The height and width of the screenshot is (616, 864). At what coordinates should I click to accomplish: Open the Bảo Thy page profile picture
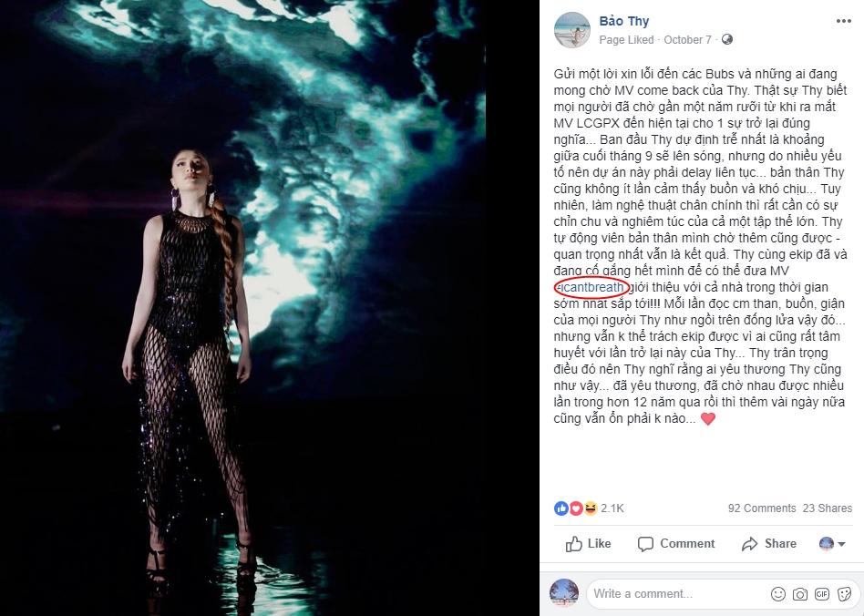pos(572,30)
